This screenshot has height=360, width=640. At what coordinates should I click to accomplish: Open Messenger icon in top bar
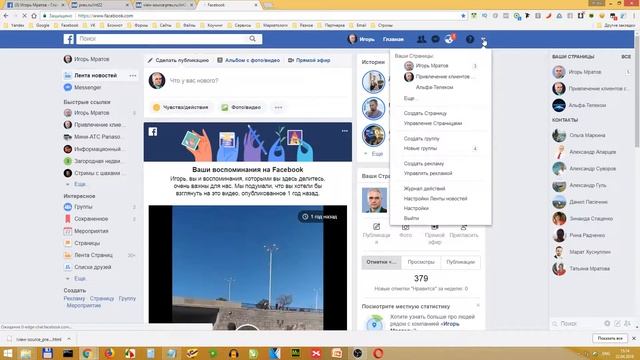point(436,39)
